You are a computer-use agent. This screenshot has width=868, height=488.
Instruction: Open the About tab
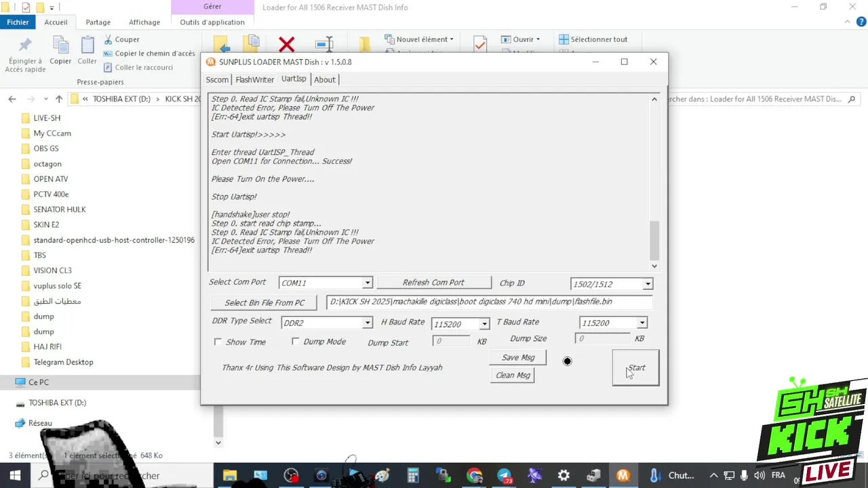(x=325, y=79)
